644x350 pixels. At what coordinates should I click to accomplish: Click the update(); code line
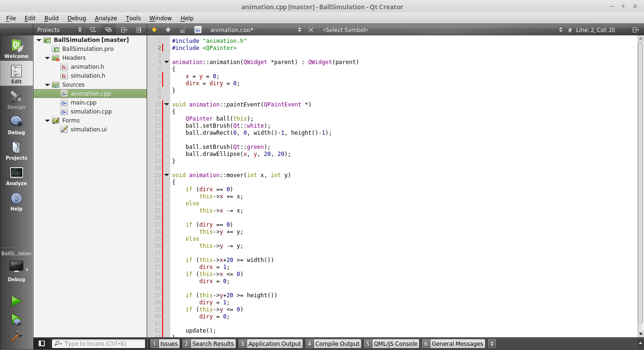(201, 331)
